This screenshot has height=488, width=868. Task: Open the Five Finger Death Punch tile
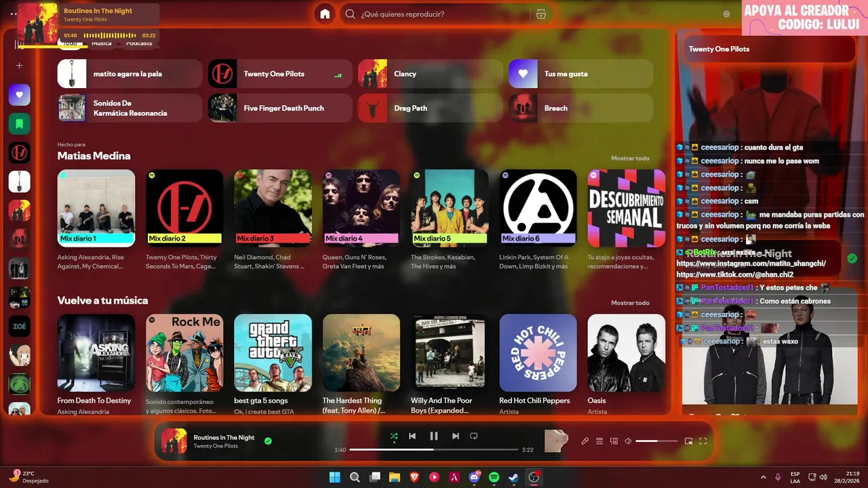tap(280, 108)
